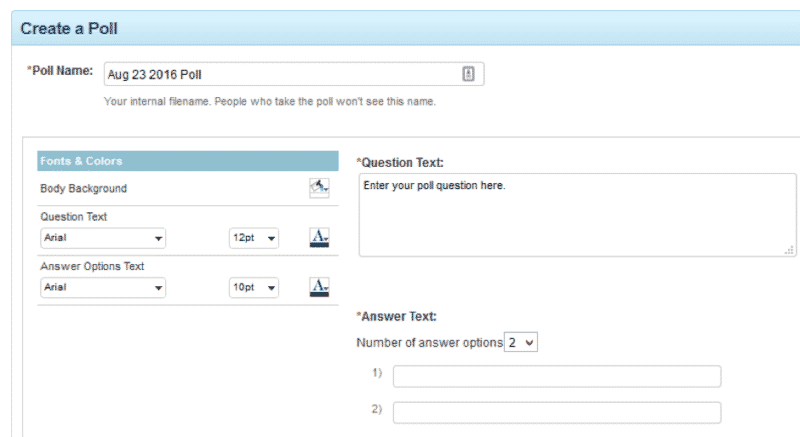
Task: Click the Fonts & Colors panel header
Action: [x=188, y=161]
